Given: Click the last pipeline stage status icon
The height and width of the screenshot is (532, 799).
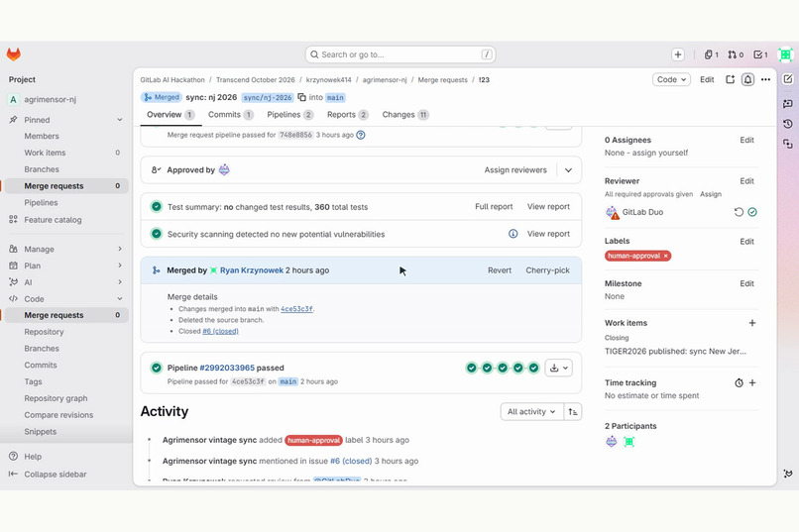Looking at the screenshot, I should pyautogui.click(x=533, y=368).
